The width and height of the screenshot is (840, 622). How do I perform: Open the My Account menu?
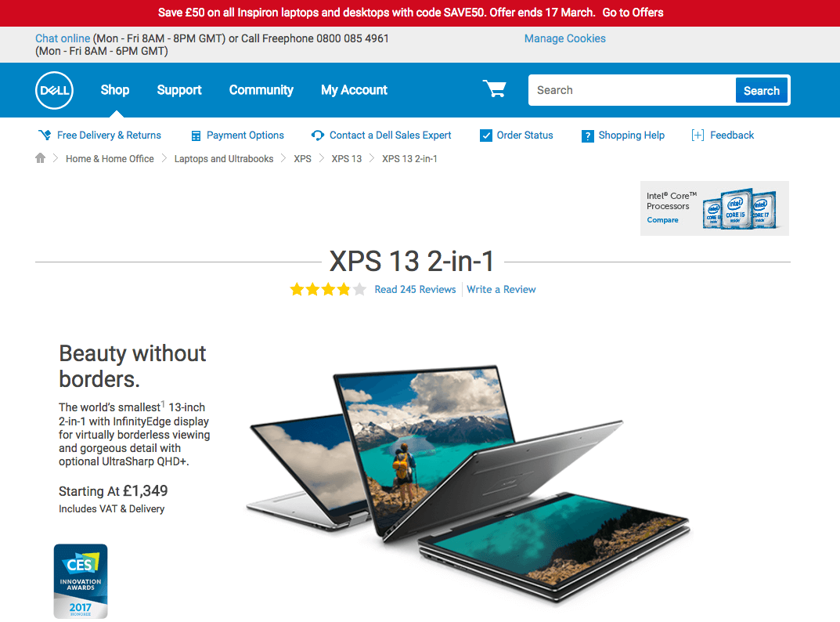click(x=354, y=90)
